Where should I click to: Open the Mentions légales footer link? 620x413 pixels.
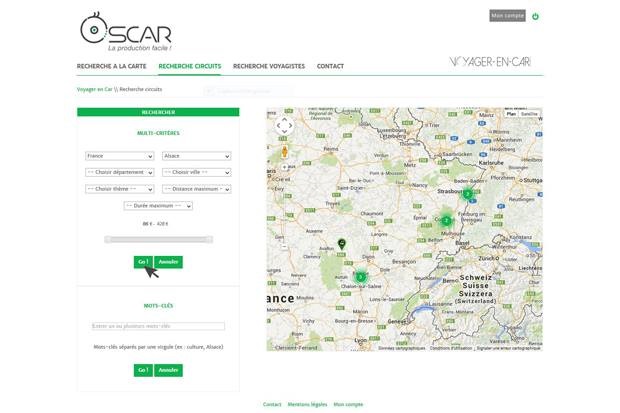point(308,404)
